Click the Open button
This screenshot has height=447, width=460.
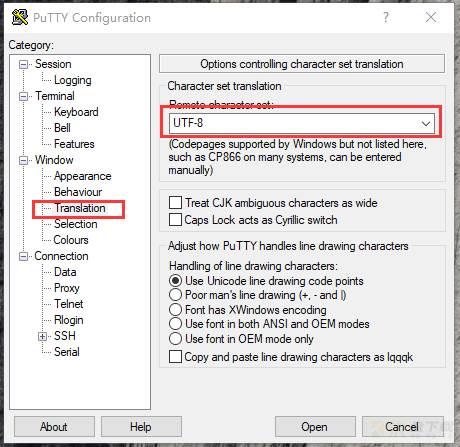pyautogui.click(x=315, y=427)
